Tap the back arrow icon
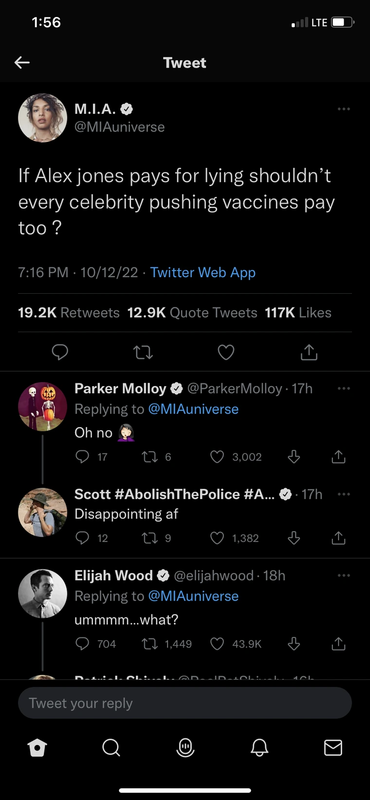The height and width of the screenshot is (800, 370). pos(22,63)
